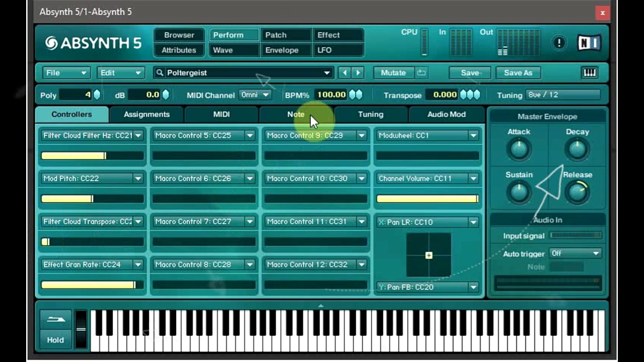Click the Mutate button
This screenshot has width=644, height=362.
click(x=393, y=73)
